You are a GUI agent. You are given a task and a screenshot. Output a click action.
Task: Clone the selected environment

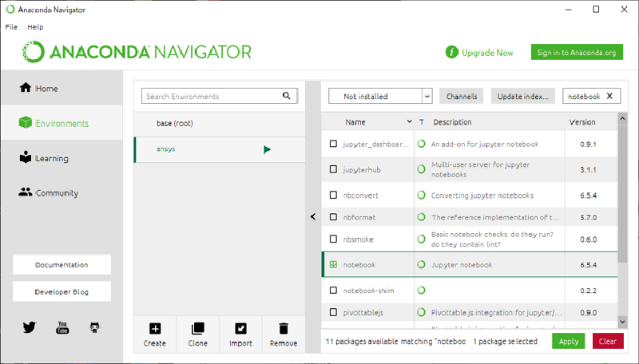point(198,334)
